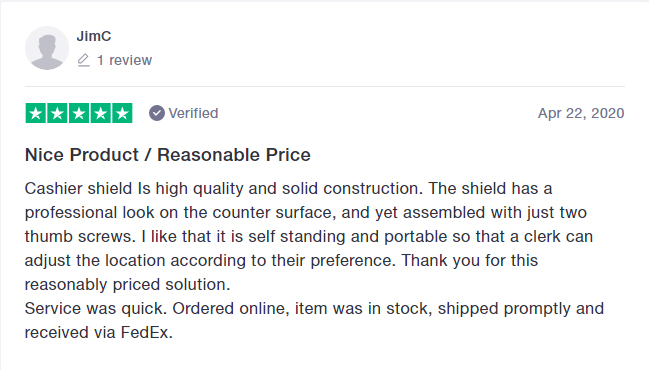Select the third green rating star

click(79, 113)
